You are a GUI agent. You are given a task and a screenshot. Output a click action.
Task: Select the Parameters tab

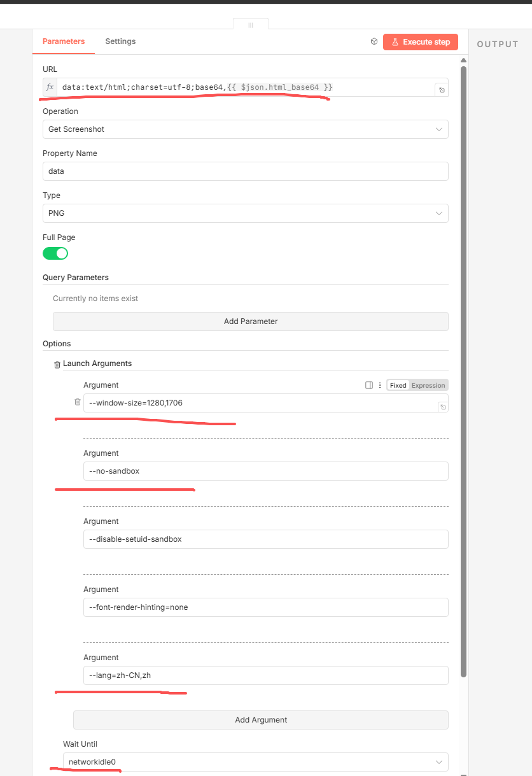[64, 41]
